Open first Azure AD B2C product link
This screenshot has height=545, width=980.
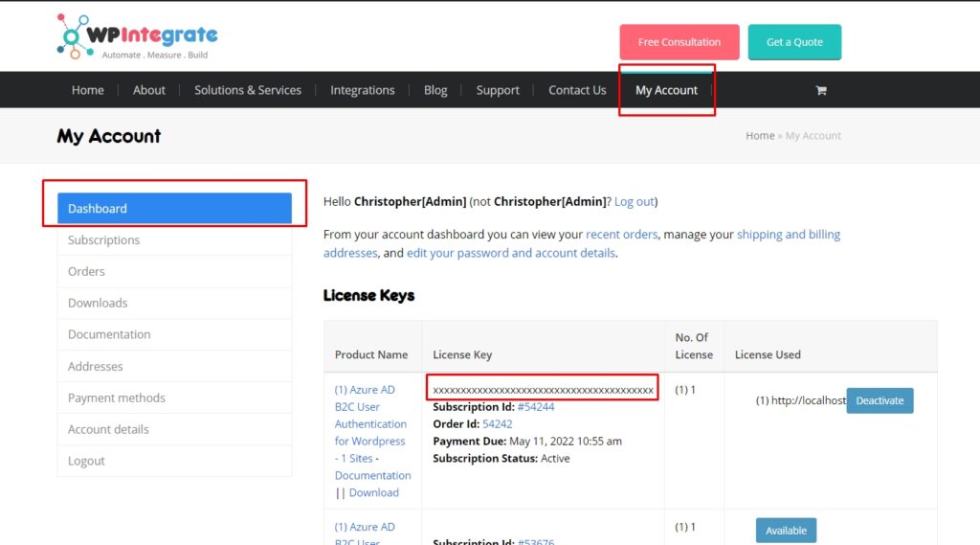click(x=370, y=423)
